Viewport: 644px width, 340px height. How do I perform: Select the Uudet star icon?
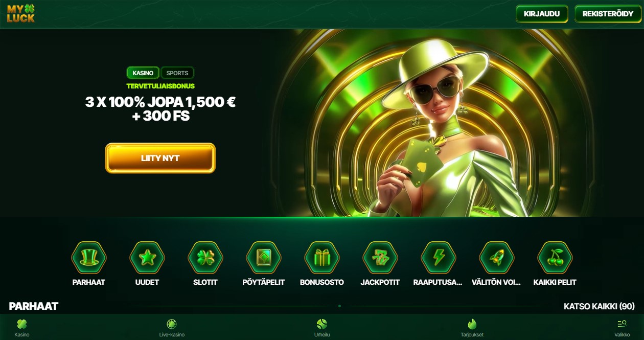(x=147, y=258)
